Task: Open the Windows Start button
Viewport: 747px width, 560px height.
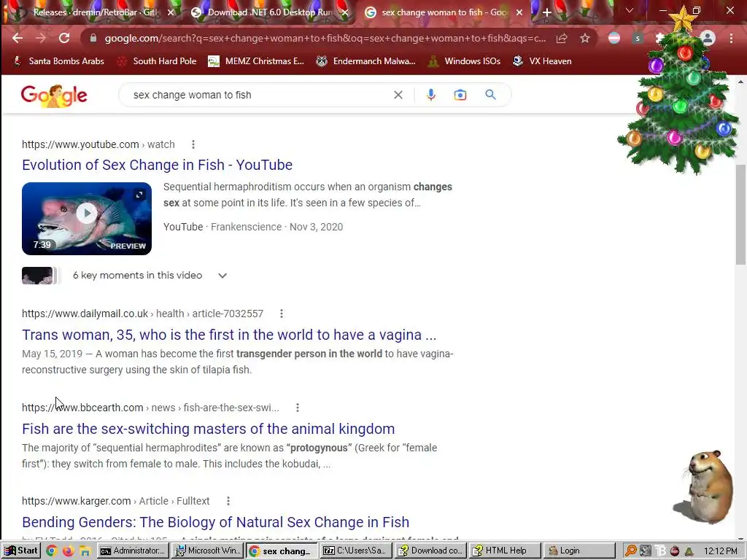Action: [21, 551]
